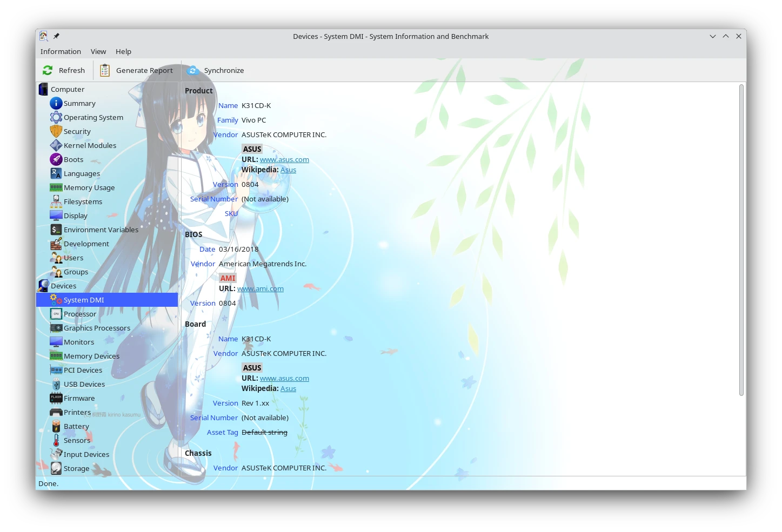Open the www.ami.com link
Screen dimensions: 782x532
[260, 289]
